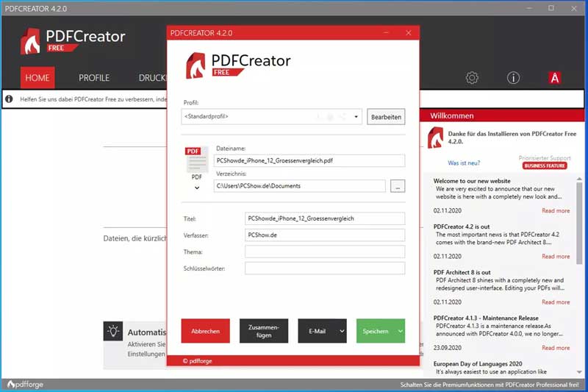
Task: Click into the Verzeichnis field
Action: tap(300, 186)
